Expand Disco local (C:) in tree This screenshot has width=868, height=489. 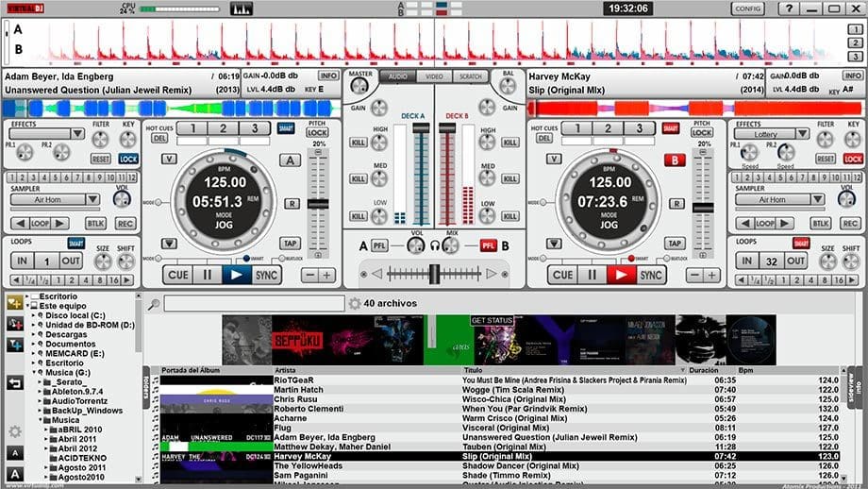[x=33, y=315]
